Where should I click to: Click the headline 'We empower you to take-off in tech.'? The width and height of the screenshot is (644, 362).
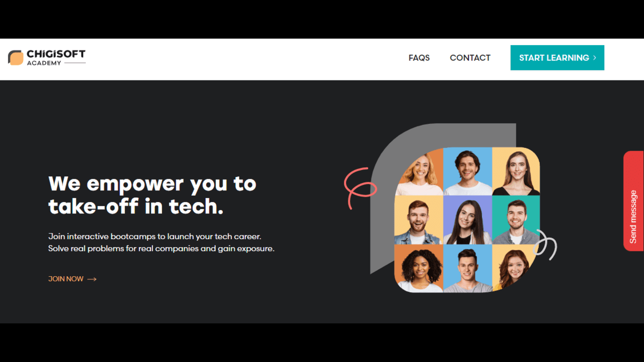pyautogui.click(x=152, y=195)
